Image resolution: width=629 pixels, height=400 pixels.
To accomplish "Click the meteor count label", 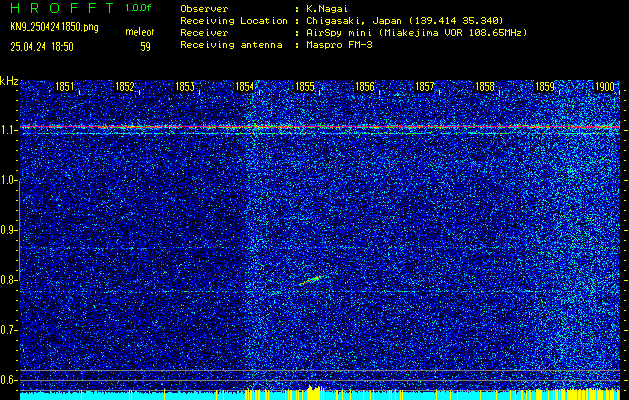I will pos(140,32).
